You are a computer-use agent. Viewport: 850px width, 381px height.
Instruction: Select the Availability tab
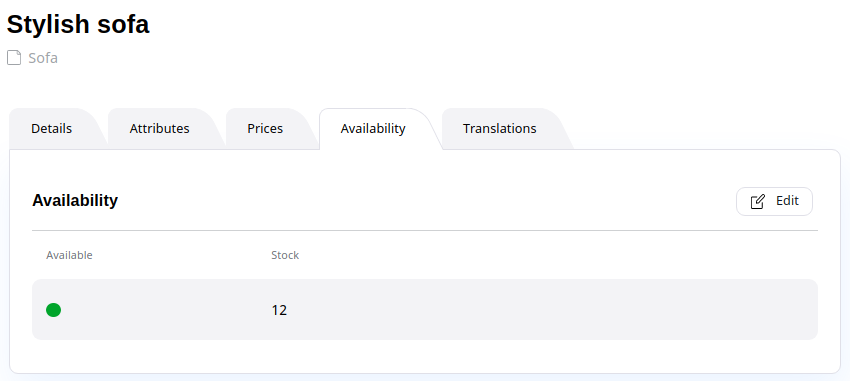(373, 128)
